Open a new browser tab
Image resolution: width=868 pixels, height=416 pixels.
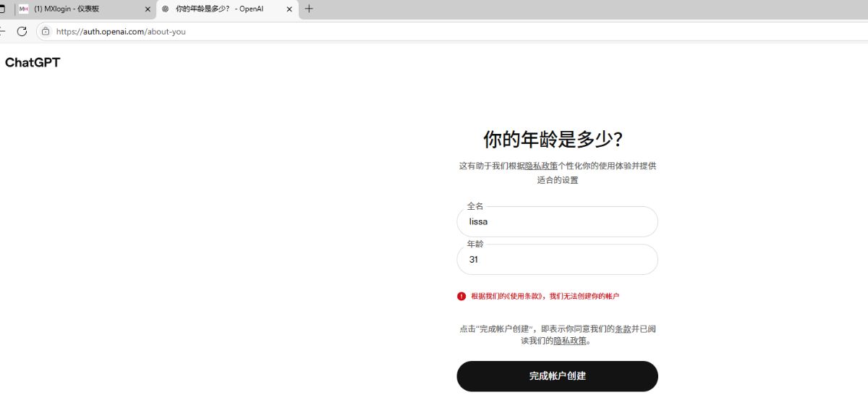[x=309, y=9]
